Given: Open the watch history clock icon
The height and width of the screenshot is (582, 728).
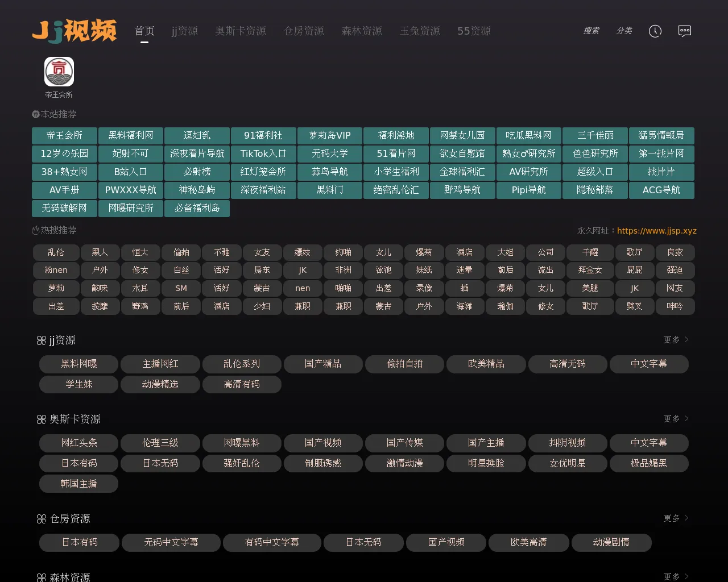Looking at the screenshot, I should pyautogui.click(x=655, y=31).
